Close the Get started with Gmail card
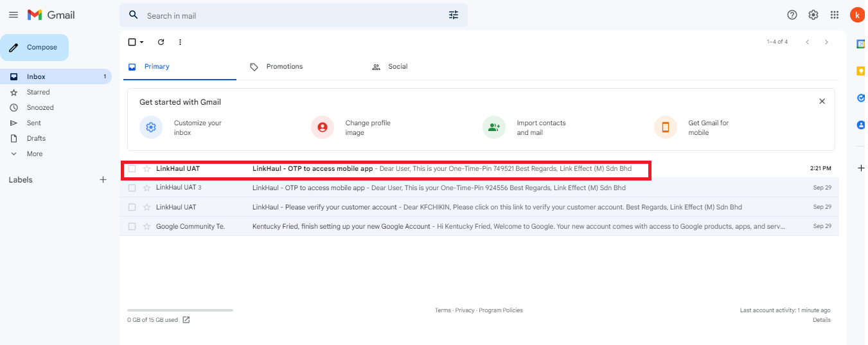The width and height of the screenshot is (868, 345). pos(822,102)
